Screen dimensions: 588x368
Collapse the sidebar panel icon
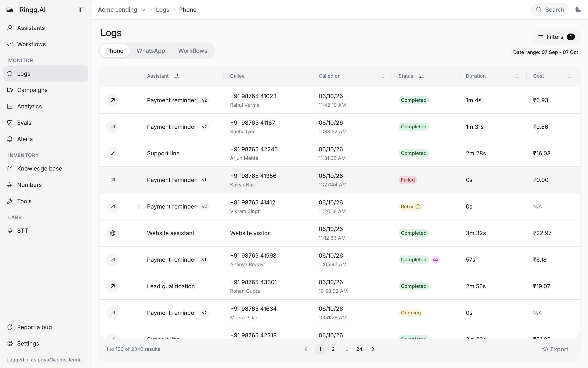(82, 10)
